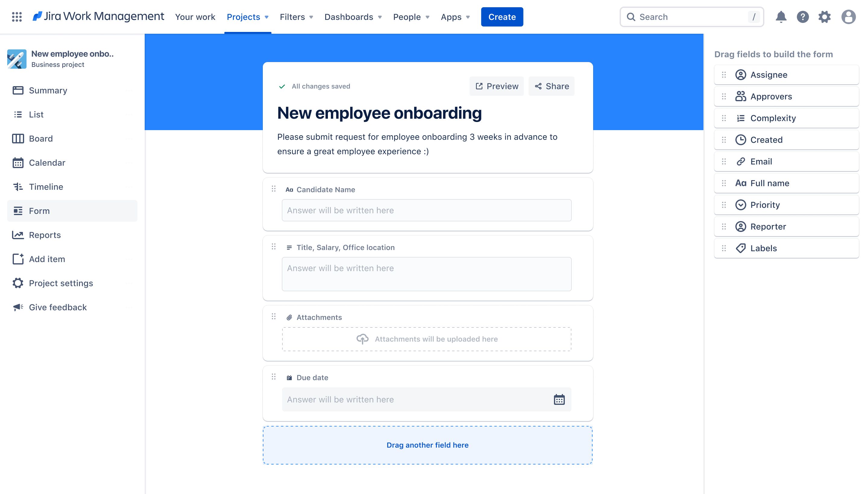Click the Share button for the form
The height and width of the screenshot is (494, 868).
(x=552, y=86)
